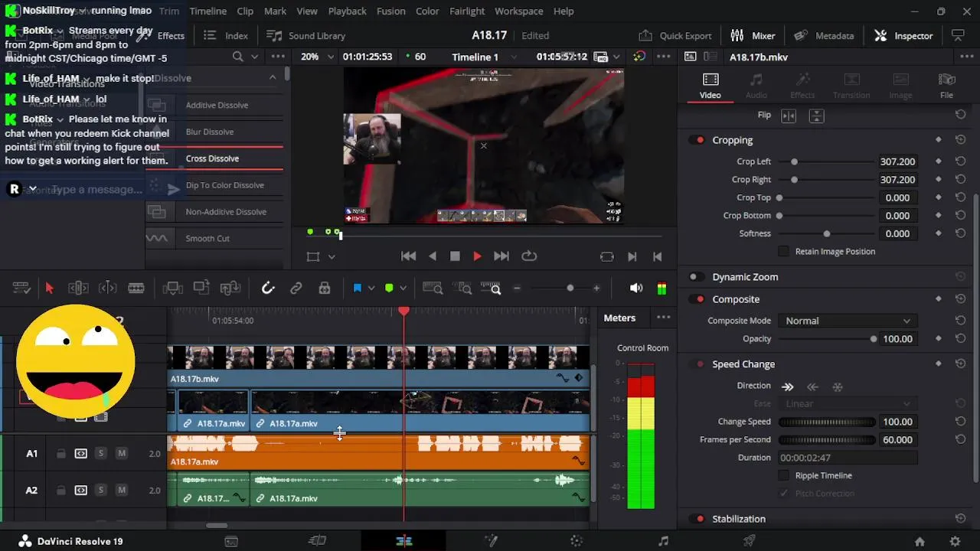Image resolution: width=980 pixels, height=551 pixels.
Task: Open the Meters panel options menu
Action: click(663, 318)
